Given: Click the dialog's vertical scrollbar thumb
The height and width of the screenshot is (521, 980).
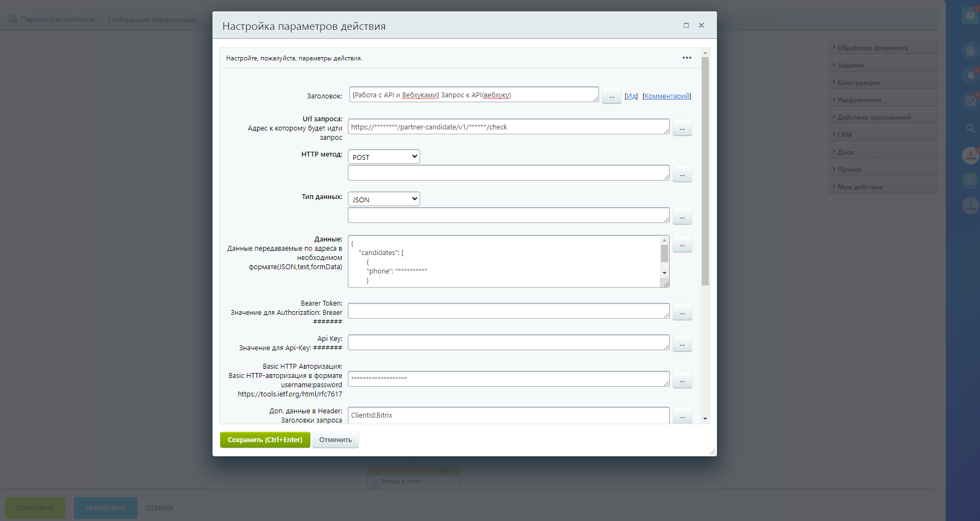Looking at the screenshot, I should (705, 171).
